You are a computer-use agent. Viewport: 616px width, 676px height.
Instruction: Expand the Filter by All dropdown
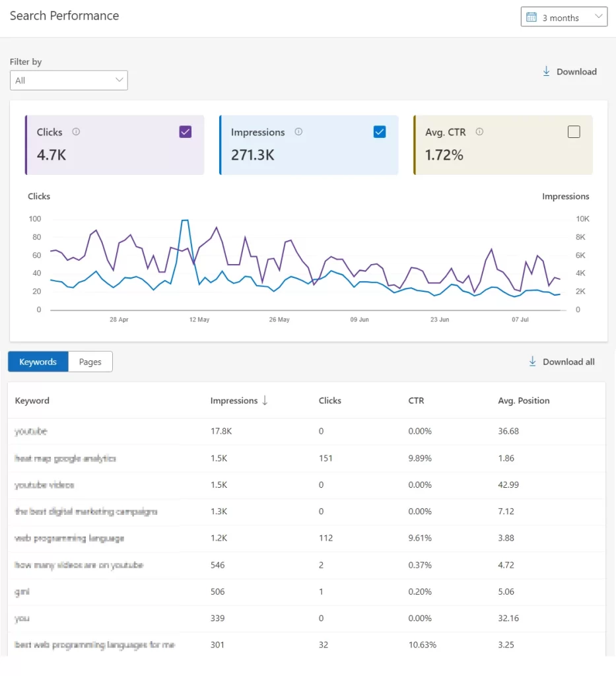coord(69,81)
